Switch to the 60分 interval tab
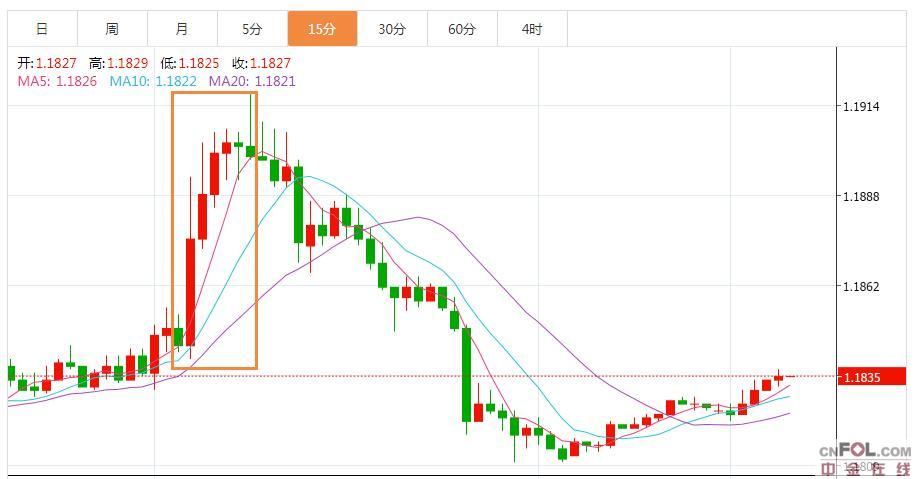915x479 pixels. tap(462, 29)
